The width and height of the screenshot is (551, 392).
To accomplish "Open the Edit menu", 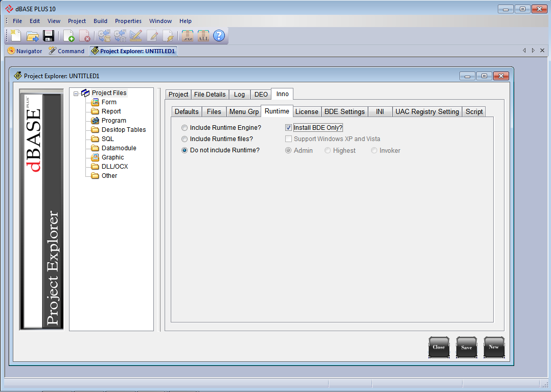I will pyautogui.click(x=35, y=21).
